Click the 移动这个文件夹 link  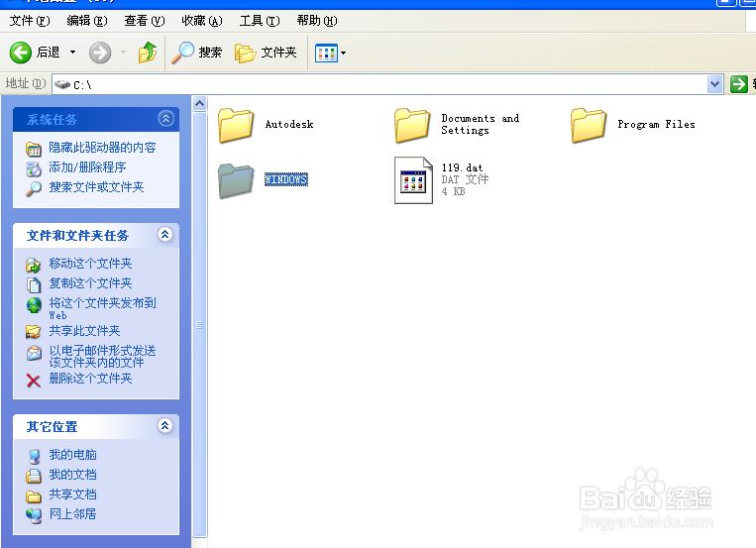[90, 264]
